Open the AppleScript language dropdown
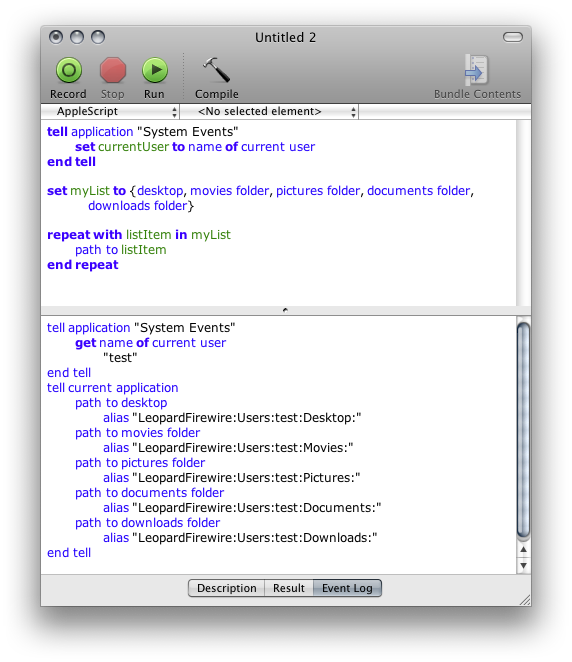 [111, 111]
